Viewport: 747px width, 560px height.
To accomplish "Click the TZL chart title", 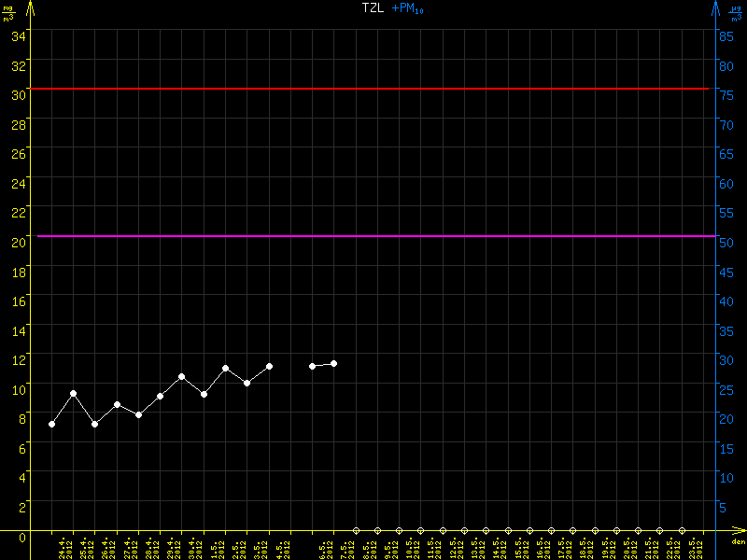I will [373, 8].
